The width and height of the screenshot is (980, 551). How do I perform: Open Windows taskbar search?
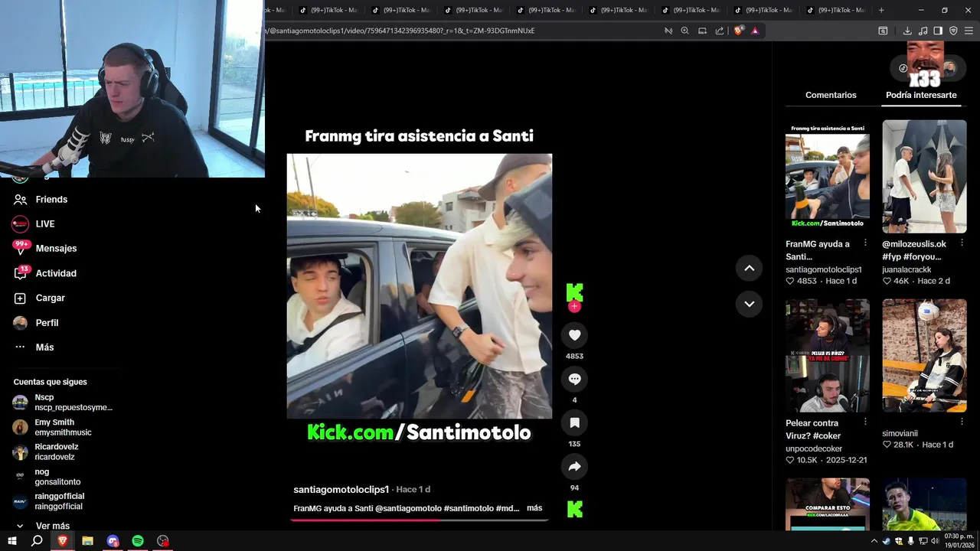(37, 541)
